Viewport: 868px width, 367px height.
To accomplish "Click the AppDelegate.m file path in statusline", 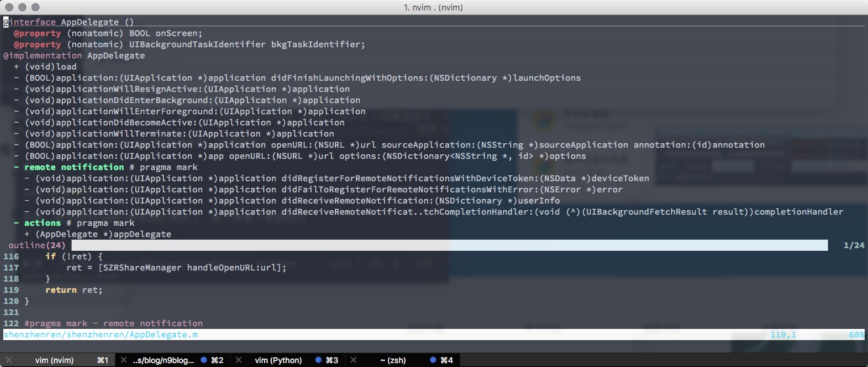I will click(100, 335).
